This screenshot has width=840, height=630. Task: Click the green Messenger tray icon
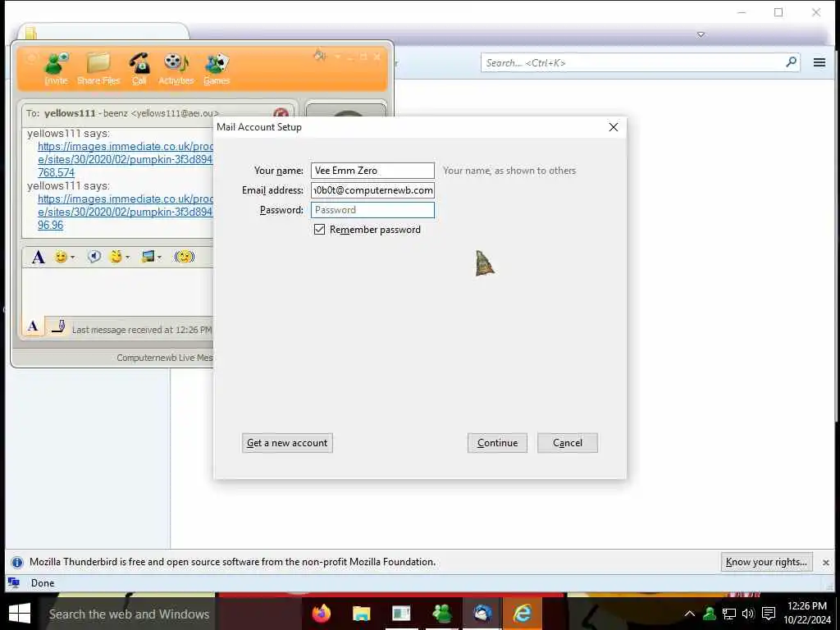710,614
